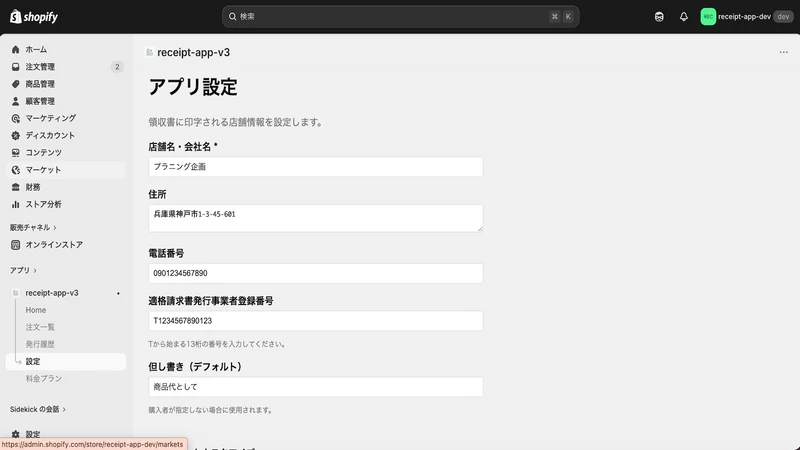Open 注文一覧 subpage
Image resolution: width=800 pixels, height=450 pixels.
(40, 327)
